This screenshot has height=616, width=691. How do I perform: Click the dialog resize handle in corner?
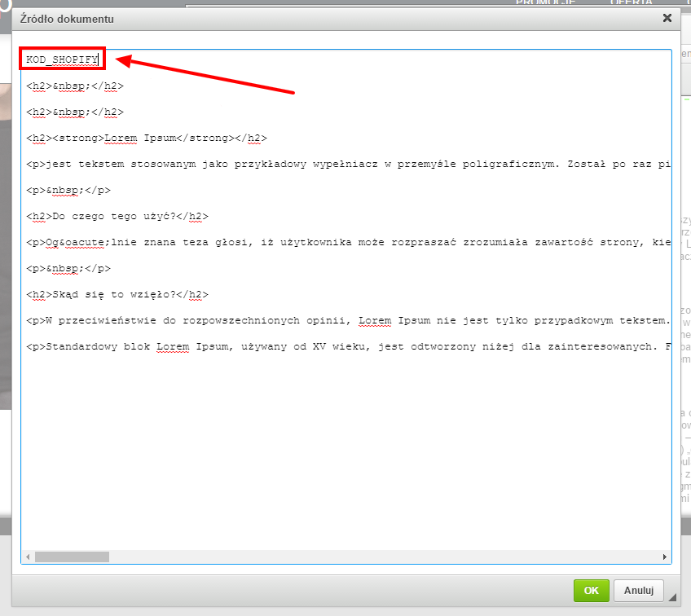673,600
